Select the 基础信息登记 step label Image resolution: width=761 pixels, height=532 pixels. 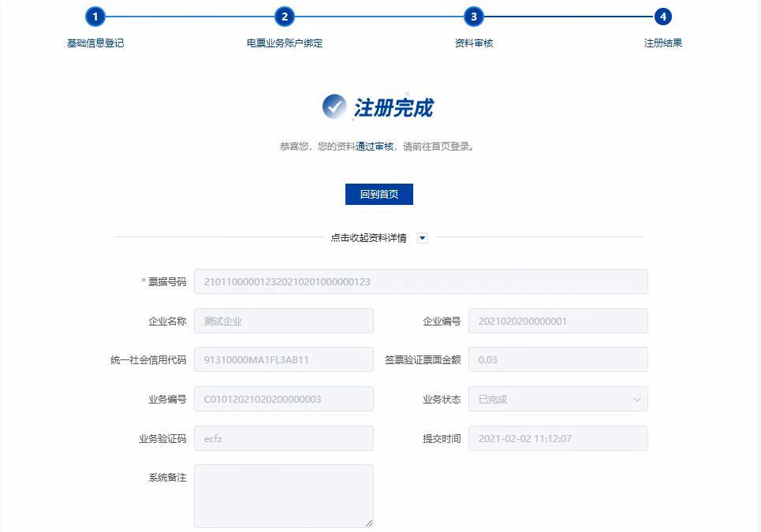point(95,43)
